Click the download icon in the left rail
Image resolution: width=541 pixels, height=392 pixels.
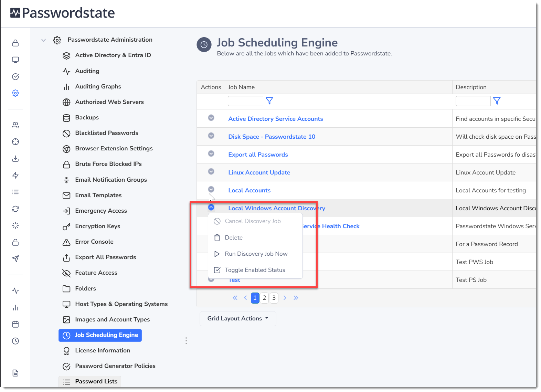(x=15, y=159)
